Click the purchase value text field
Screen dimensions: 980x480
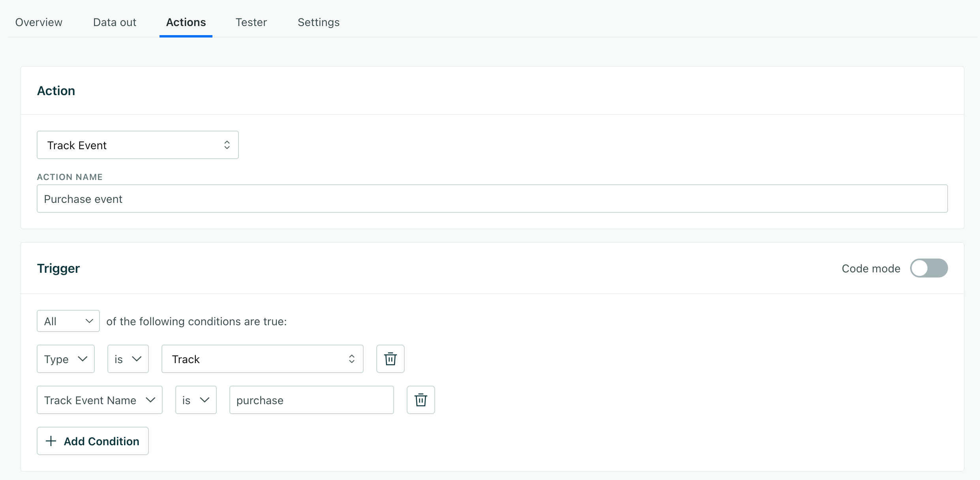[x=311, y=400]
